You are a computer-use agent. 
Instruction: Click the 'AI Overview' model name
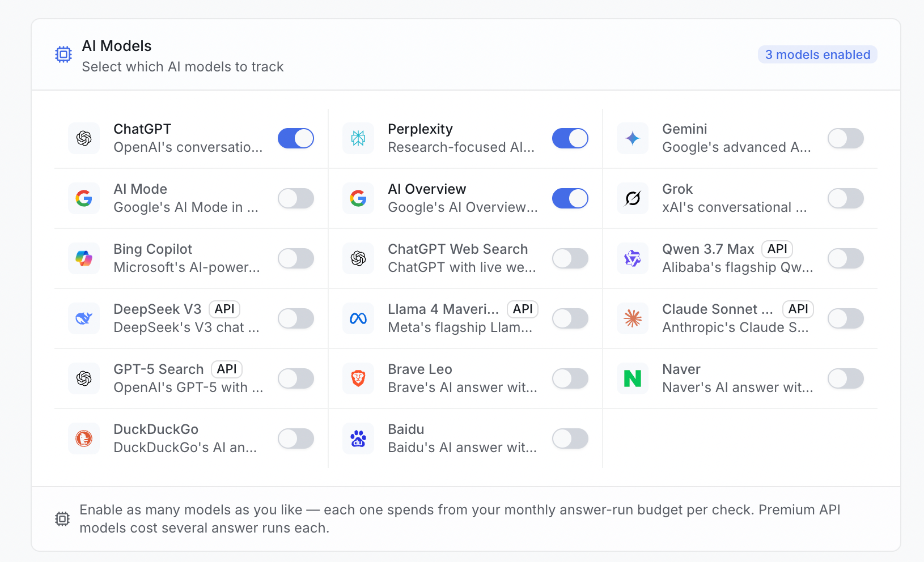pos(427,189)
